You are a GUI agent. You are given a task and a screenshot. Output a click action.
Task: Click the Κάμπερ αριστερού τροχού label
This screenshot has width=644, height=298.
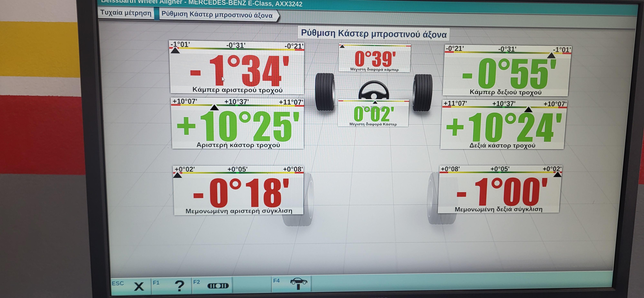(x=237, y=90)
